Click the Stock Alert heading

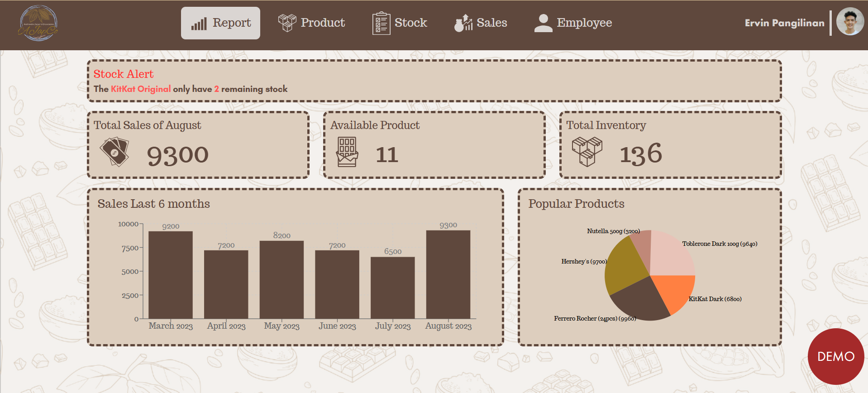click(124, 74)
